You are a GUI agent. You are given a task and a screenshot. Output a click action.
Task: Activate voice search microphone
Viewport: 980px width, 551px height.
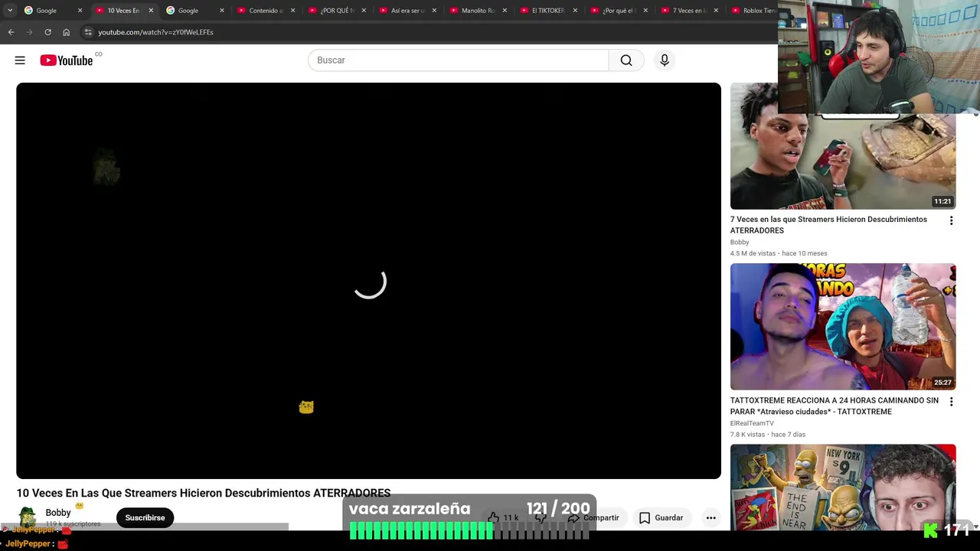pyautogui.click(x=665, y=60)
